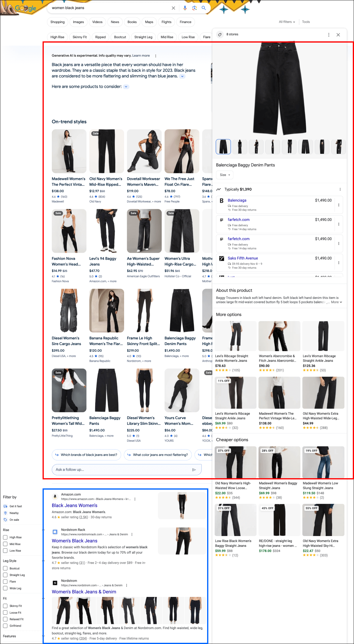This screenshot has width=354, height=644.
Task: Open the Size dropdown for Balenciaga pants
Action: (225, 175)
